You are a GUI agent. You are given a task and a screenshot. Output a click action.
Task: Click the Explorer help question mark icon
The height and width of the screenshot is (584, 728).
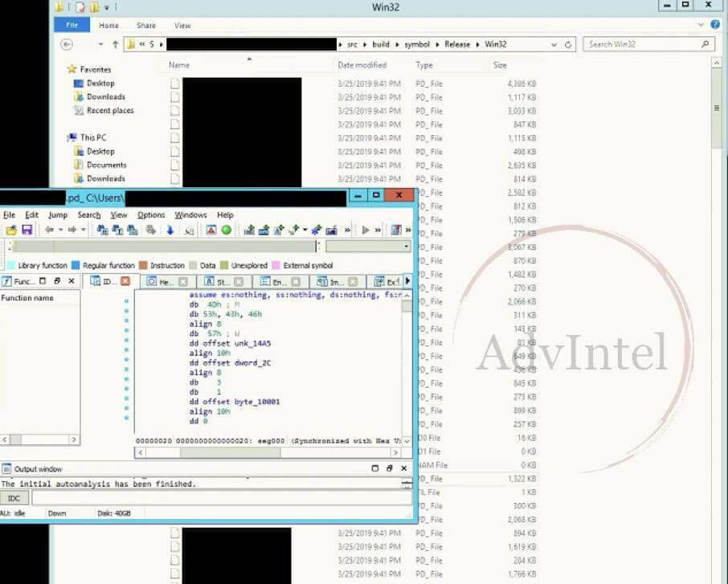click(715, 25)
